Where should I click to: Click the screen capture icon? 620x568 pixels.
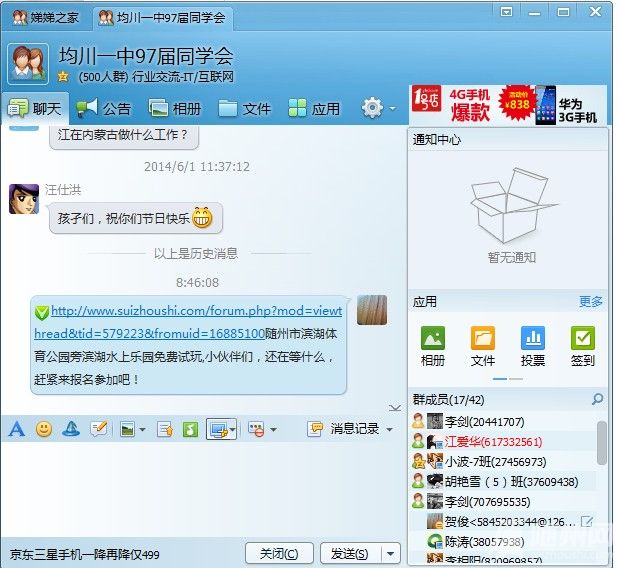click(x=218, y=429)
